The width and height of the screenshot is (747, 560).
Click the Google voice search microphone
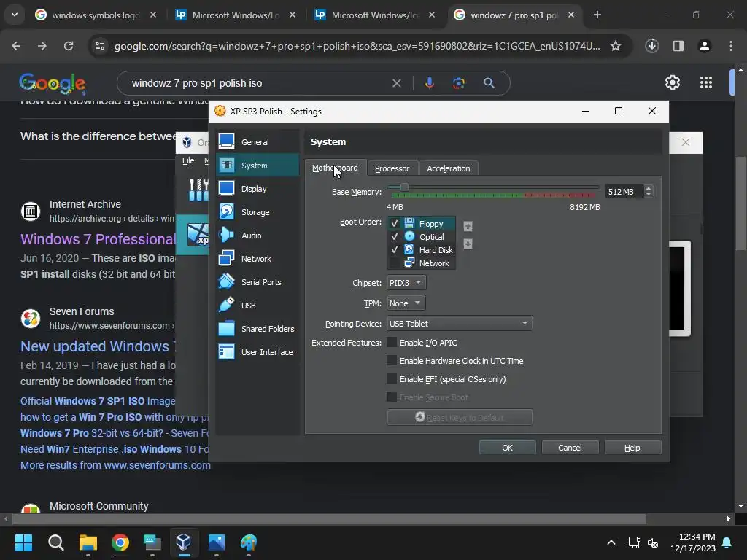click(429, 83)
